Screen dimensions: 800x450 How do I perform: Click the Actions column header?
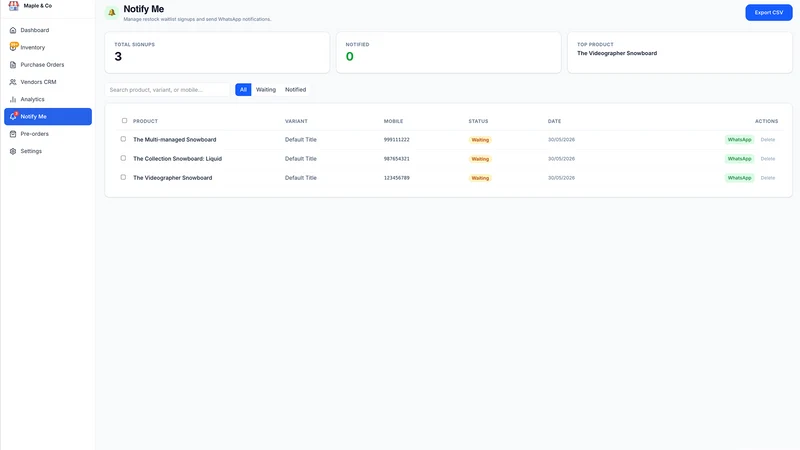tap(766, 121)
